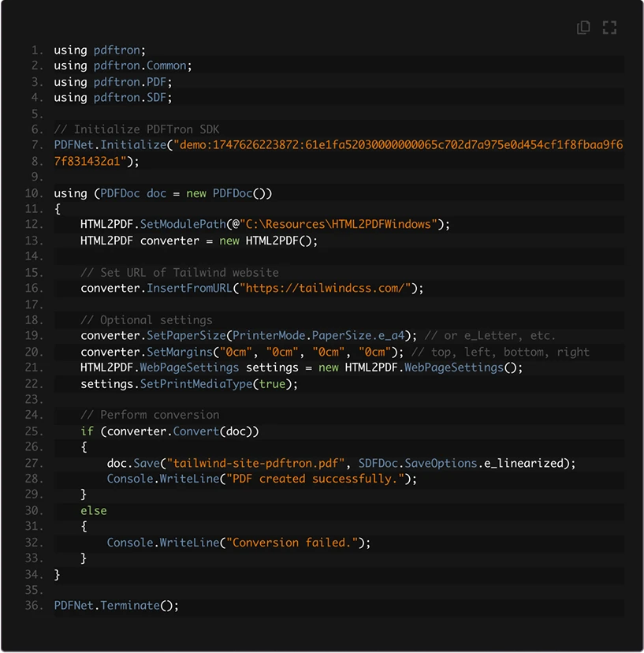Click the "Optional settings" comment
The height and width of the screenshot is (653, 644).
tap(147, 320)
